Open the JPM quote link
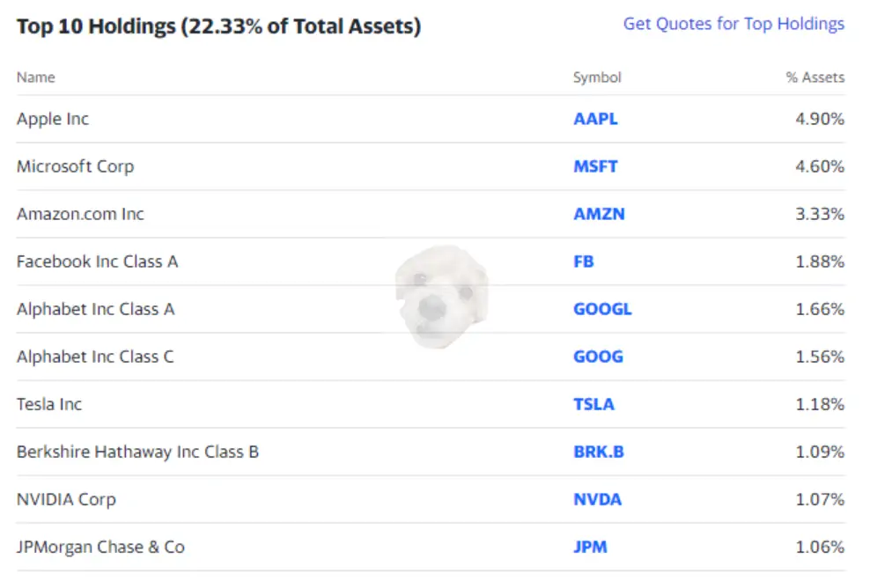Screen dimensions: 870x588 click(591, 547)
